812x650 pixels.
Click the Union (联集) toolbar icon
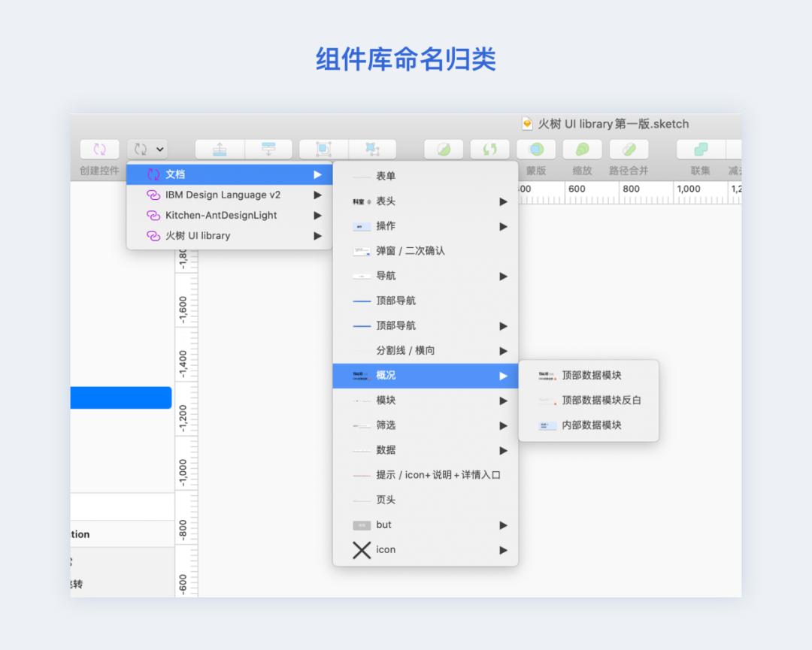click(x=701, y=150)
